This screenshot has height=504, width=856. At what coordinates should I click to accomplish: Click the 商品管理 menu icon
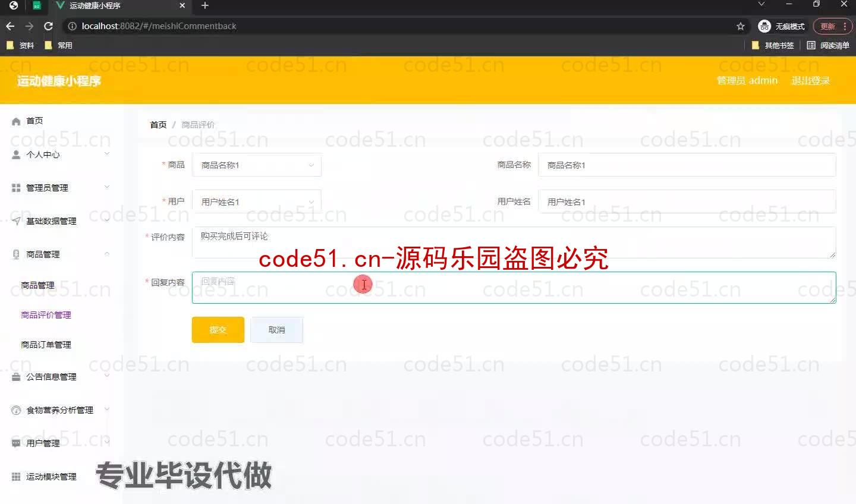(16, 254)
